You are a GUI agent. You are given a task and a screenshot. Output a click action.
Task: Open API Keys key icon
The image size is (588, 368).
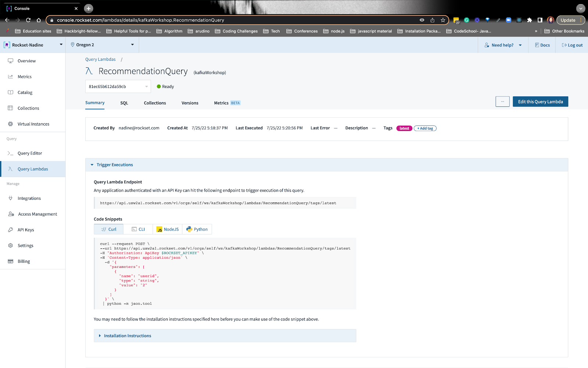[x=10, y=230]
